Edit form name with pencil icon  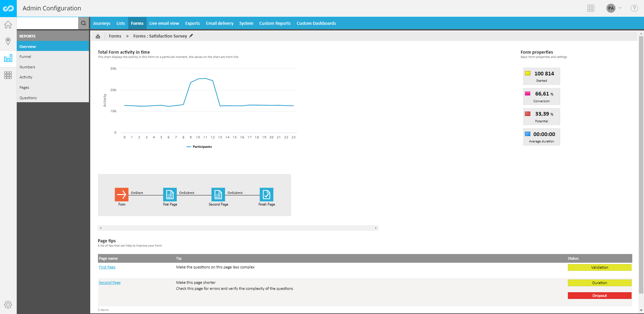[x=191, y=36]
